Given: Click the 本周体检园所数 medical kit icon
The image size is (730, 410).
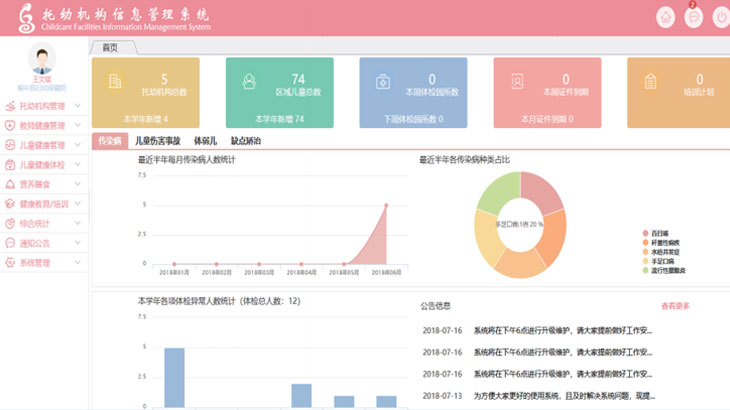Looking at the screenshot, I should coord(382,82).
